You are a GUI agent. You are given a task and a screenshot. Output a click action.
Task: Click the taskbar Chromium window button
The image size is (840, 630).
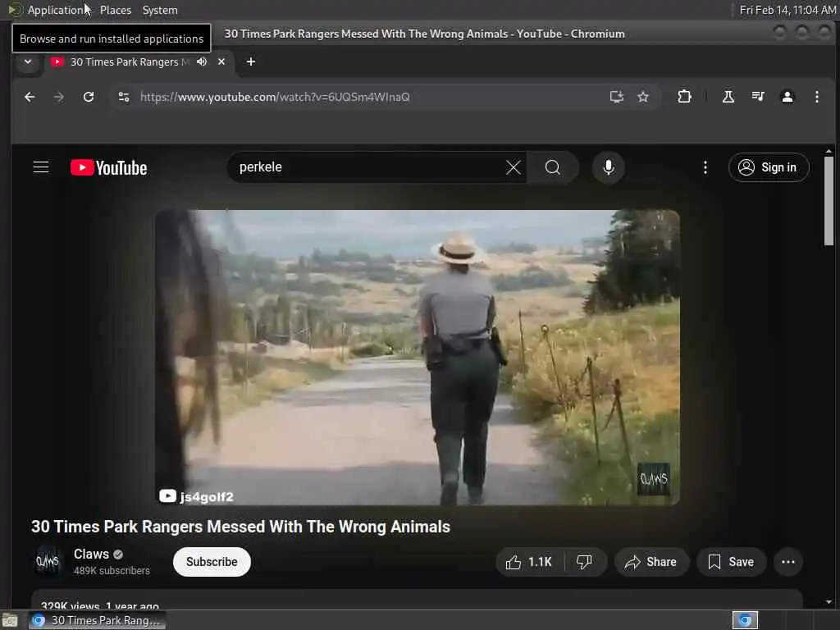click(97, 620)
